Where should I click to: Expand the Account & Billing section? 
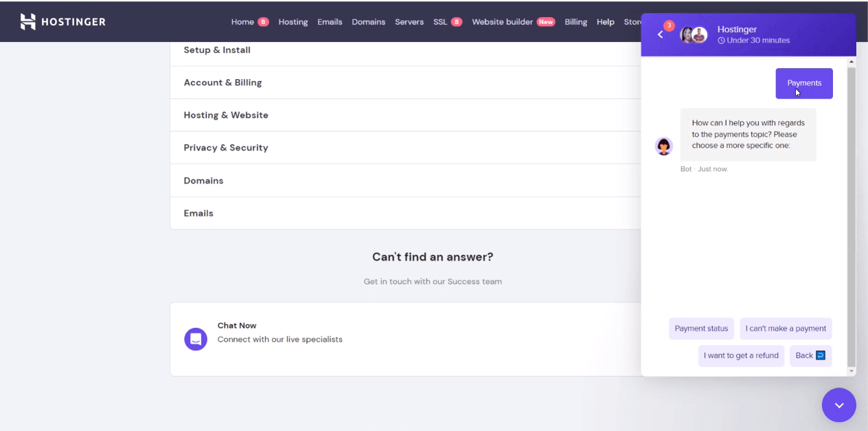pyautogui.click(x=222, y=82)
